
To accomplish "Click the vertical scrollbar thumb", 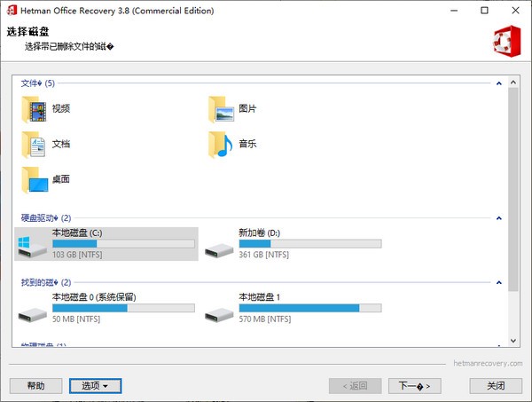I will pos(513,189).
